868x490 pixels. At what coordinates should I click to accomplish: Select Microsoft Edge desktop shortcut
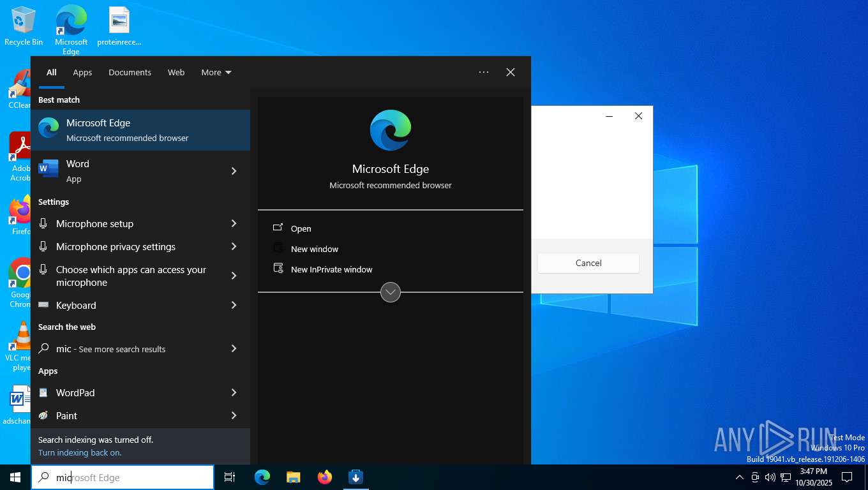point(71,30)
